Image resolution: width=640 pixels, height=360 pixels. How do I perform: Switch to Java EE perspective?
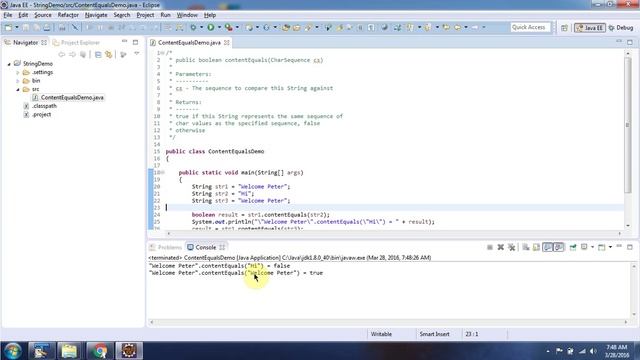[589, 28]
